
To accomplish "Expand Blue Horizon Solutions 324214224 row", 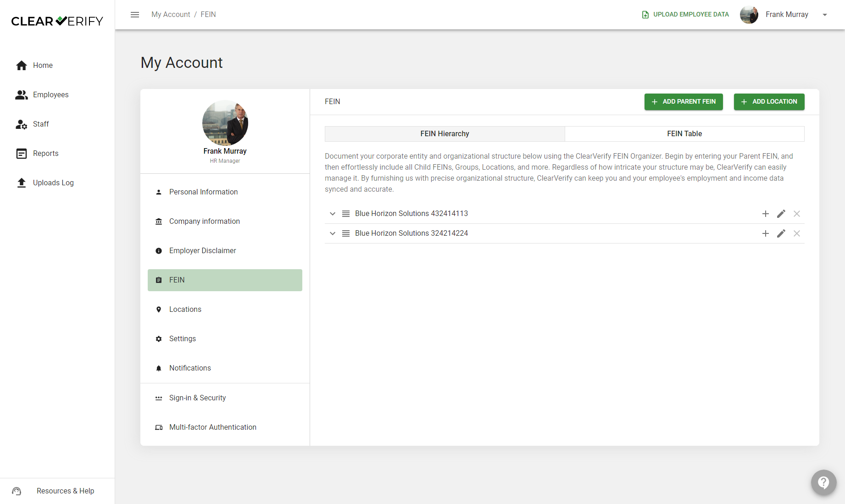I will (x=333, y=233).
